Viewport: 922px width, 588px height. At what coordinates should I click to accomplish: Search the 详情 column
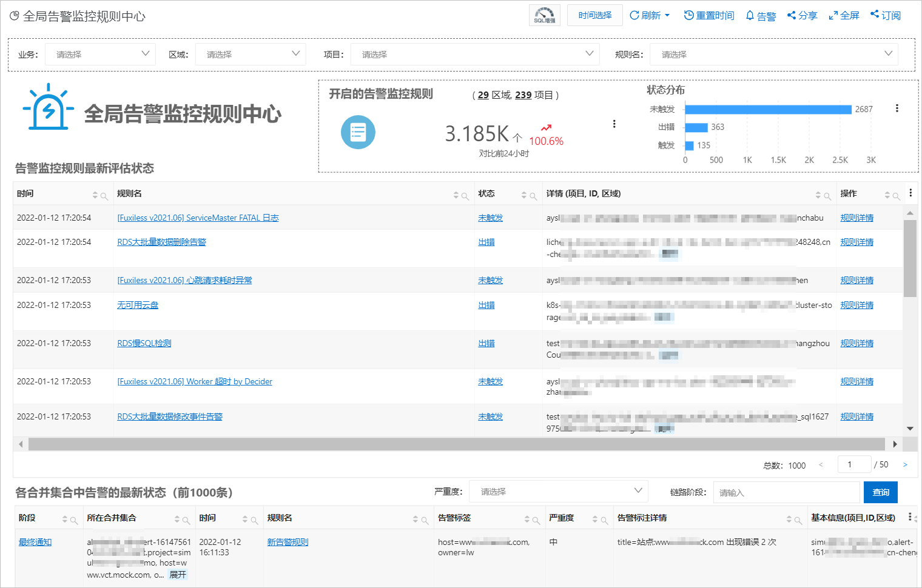click(x=827, y=196)
